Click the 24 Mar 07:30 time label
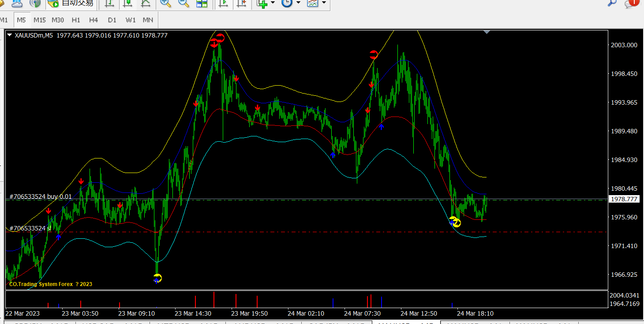644x324 pixels. pyautogui.click(x=362, y=313)
